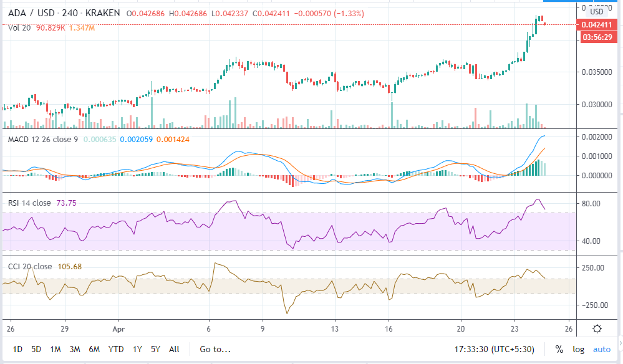The image size is (623, 364).
Task: Click the open price O0.042686
Action: tap(145, 13)
